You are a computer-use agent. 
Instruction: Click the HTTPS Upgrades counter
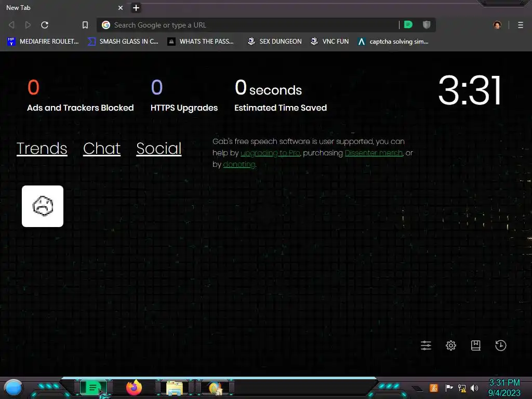(184, 96)
